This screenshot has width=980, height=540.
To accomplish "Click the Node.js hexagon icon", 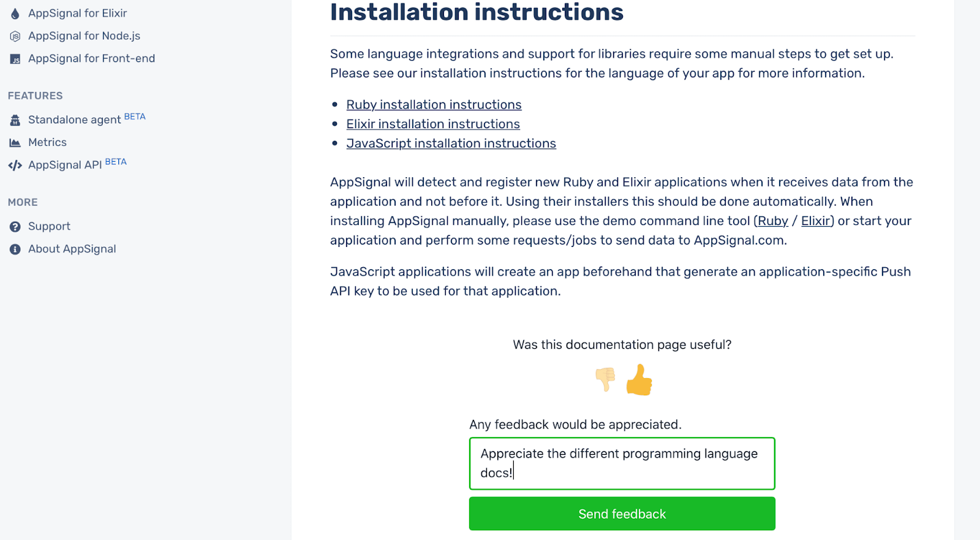I will (15, 36).
